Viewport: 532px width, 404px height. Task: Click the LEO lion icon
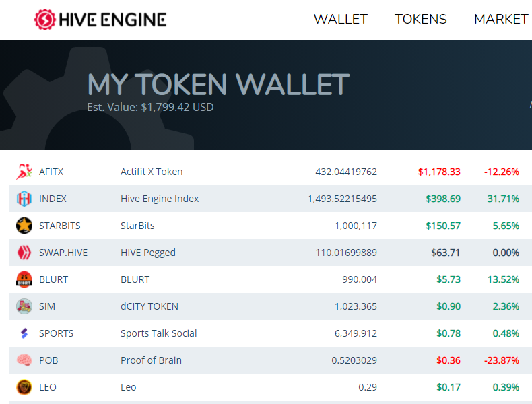pos(24,387)
